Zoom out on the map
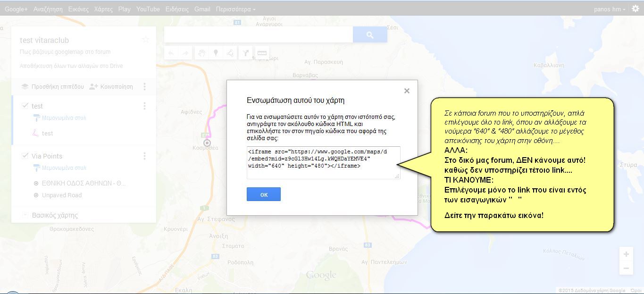644x294 pixels. (626, 268)
